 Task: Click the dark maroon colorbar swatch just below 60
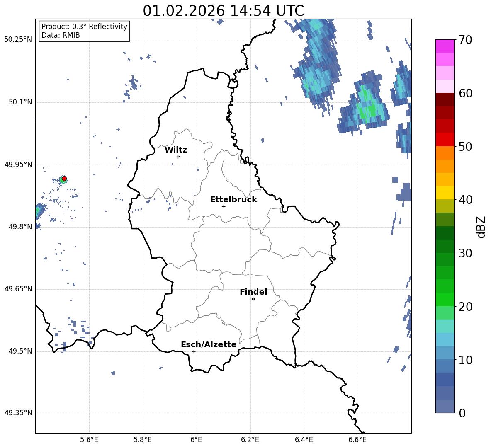[445, 99]
